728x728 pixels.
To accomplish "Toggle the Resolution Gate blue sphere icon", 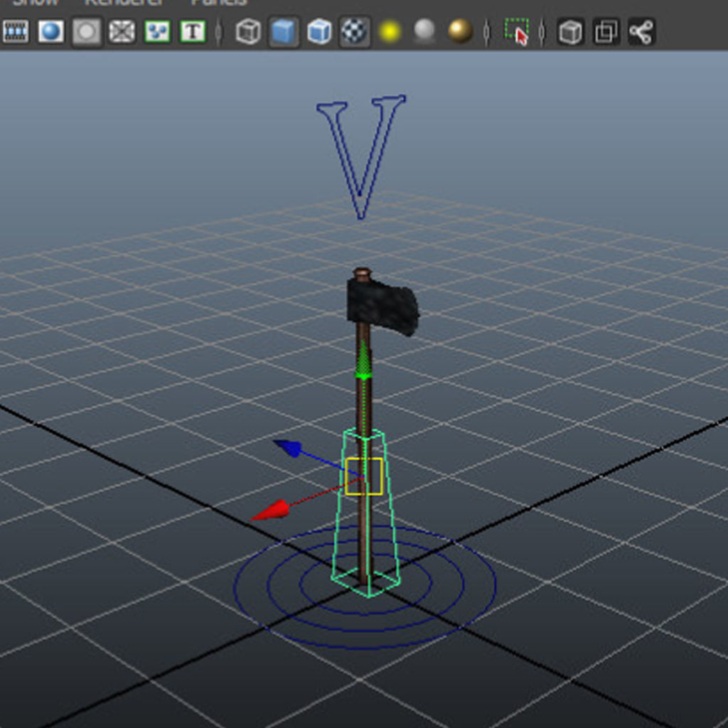I will [x=50, y=32].
